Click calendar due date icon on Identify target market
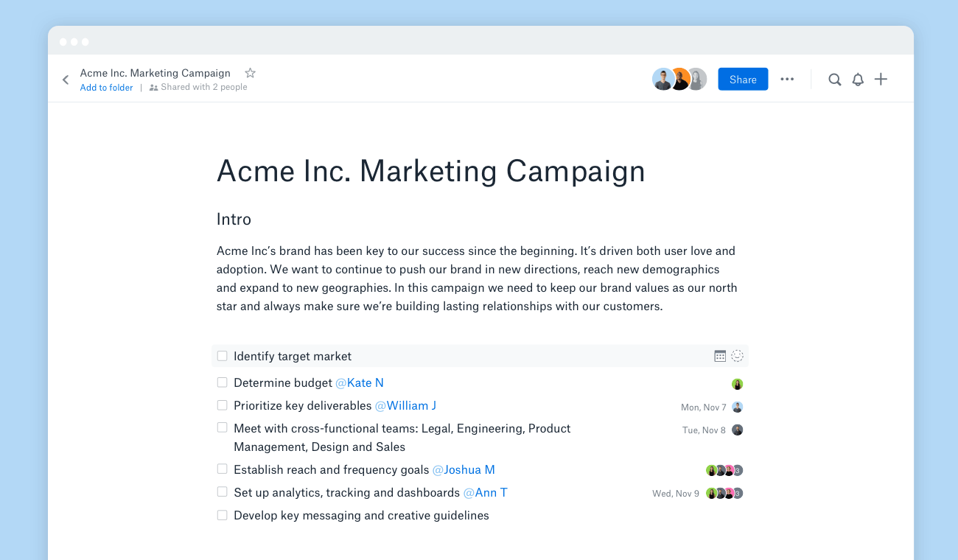The width and height of the screenshot is (958, 560). pos(720,356)
